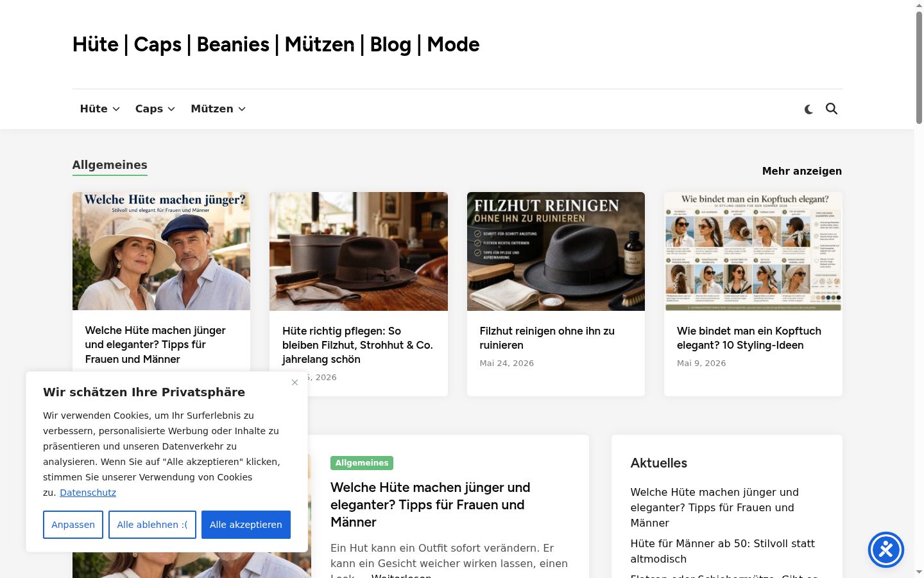Click the scrollbar down arrow

(919, 572)
